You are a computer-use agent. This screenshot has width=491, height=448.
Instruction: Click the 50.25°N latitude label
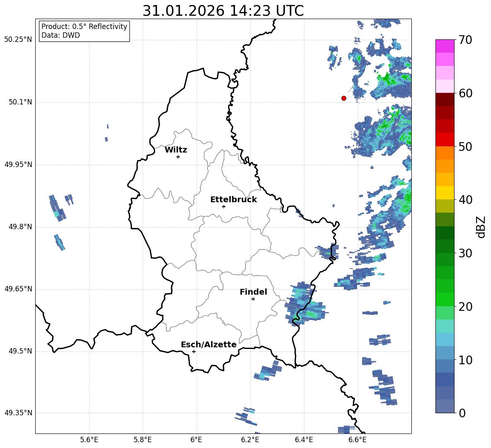pyautogui.click(x=18, y=40)
